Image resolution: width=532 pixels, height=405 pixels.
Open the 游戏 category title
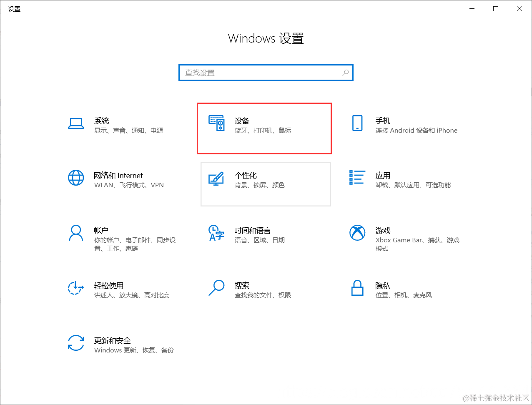[x=383, y=230]
